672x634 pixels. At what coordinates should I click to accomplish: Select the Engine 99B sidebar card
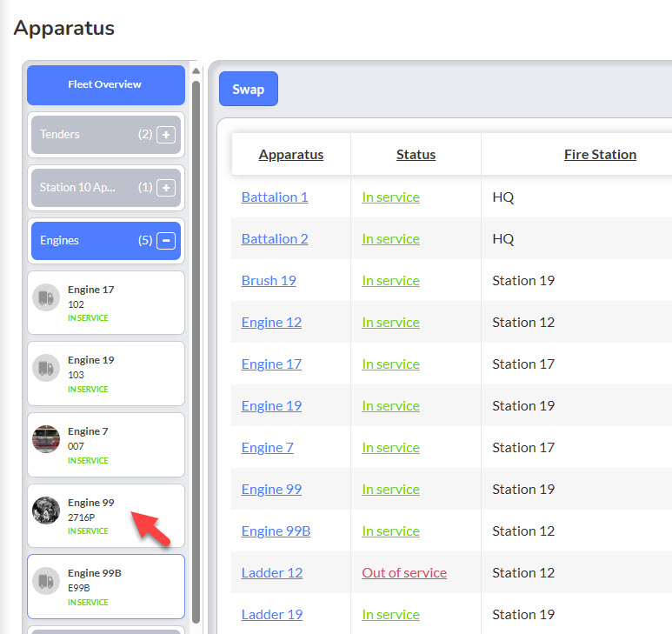click(106, 586)
